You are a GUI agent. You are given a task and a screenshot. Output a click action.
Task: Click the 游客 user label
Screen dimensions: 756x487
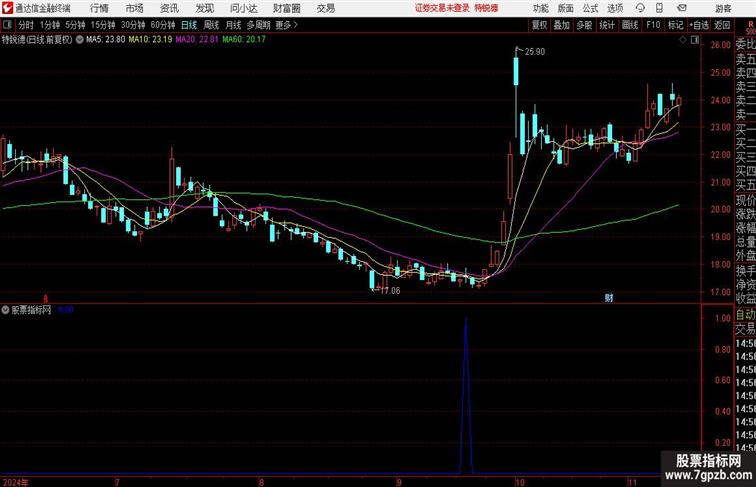[x=723, y=8]
